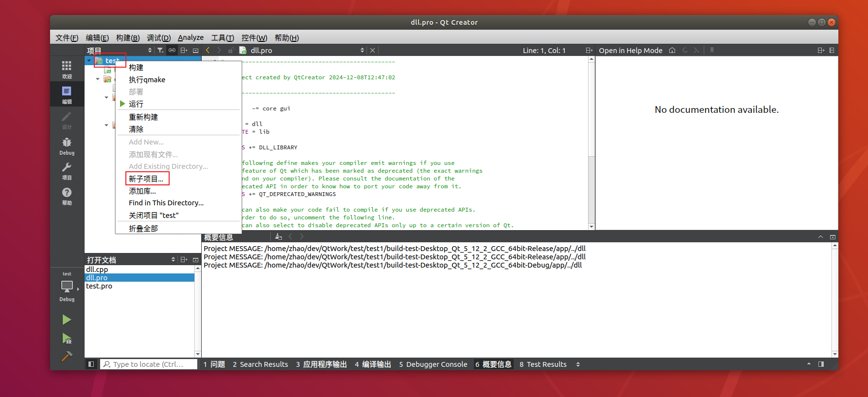Choose 重新构建 in the context menu
The image size is (868, 397).
[x=178, y=117]
